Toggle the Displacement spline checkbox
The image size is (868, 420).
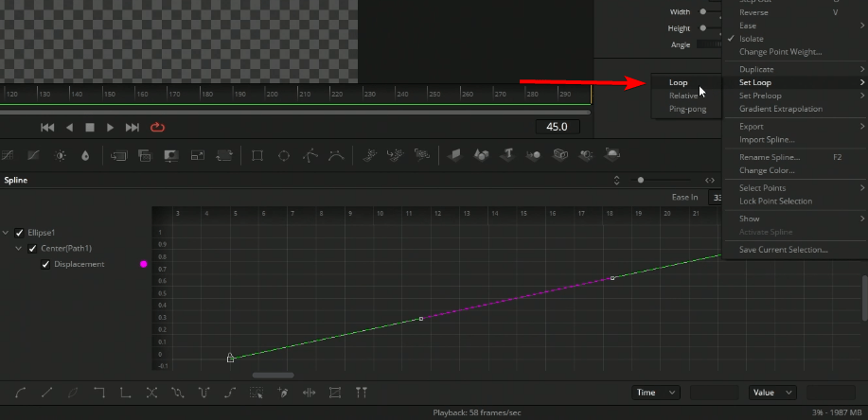pos(46,265)
